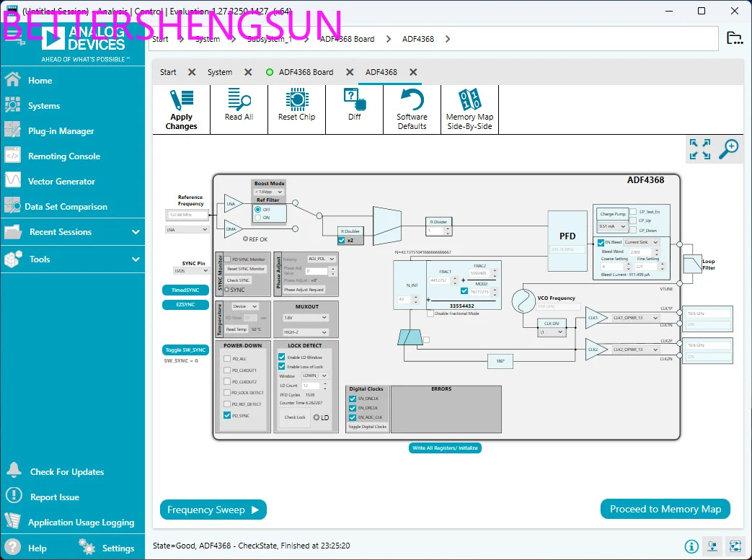Open the Polarity ADJ_POL dropdown

pos(321,259)
